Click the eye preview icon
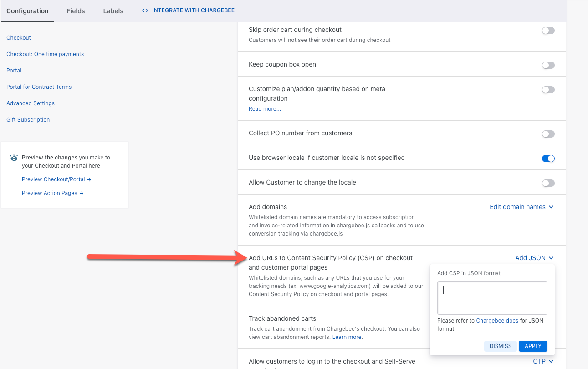588x369 pixels. coord(14,158)
